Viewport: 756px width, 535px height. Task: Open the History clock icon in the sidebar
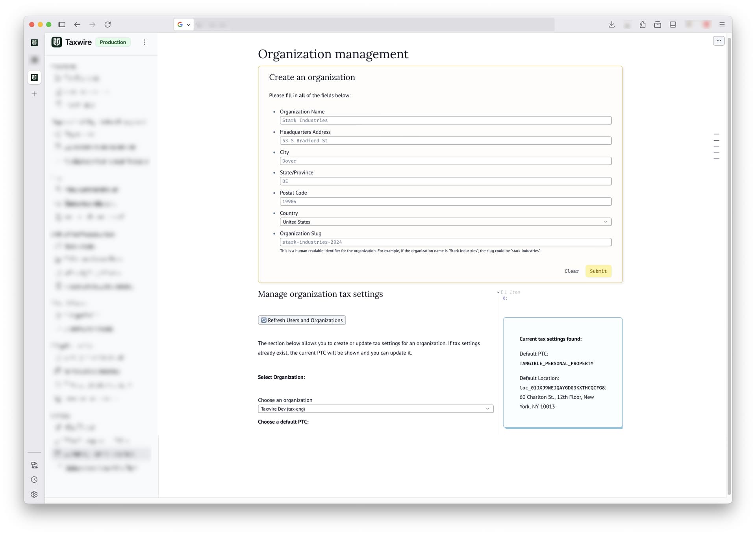click(x=34, y=479)
